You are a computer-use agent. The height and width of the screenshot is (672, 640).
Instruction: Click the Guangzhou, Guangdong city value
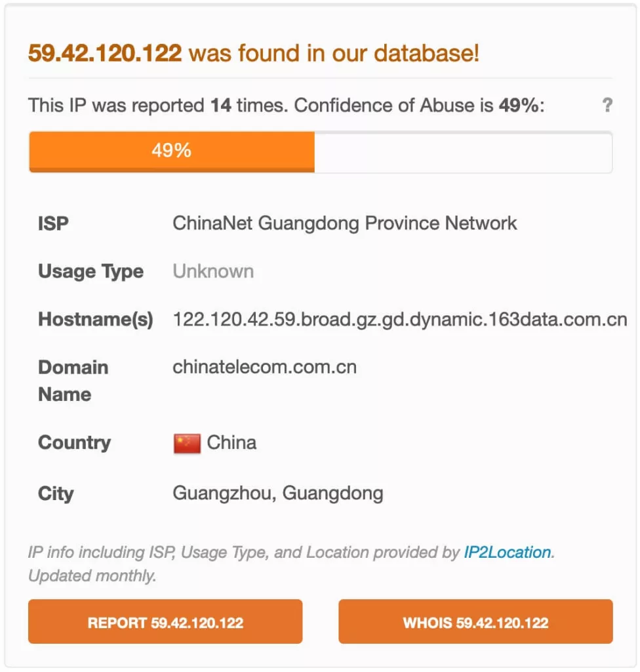pos(277,493)
